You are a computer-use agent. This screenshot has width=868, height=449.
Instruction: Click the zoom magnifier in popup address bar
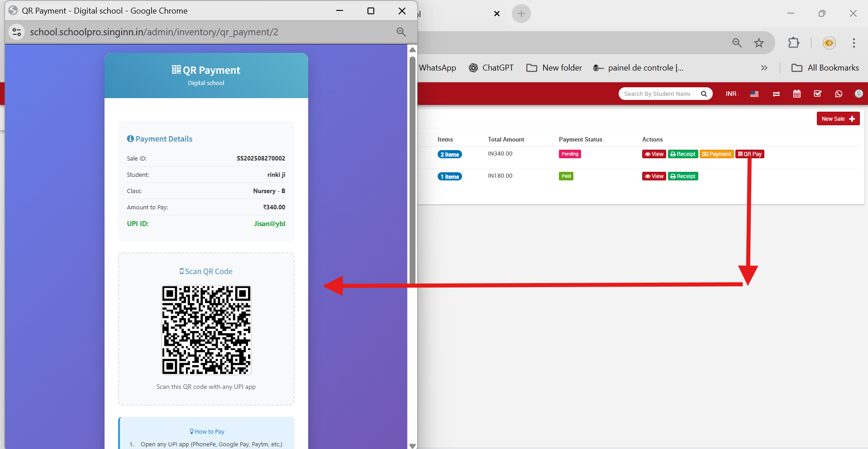[x=401, y=32]
